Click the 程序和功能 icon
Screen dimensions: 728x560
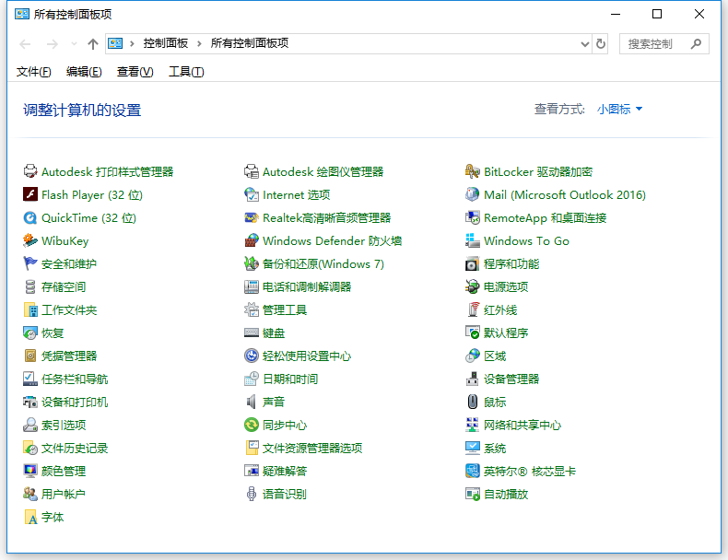472,263
